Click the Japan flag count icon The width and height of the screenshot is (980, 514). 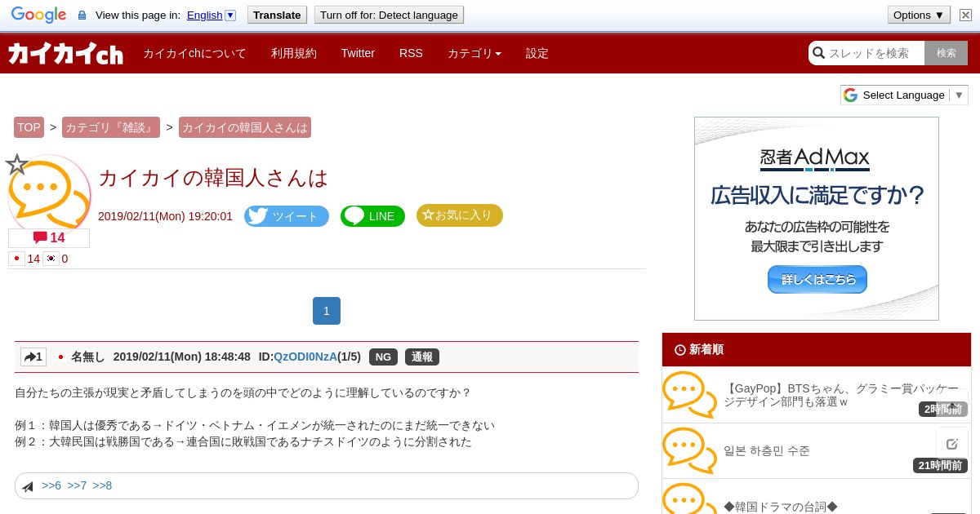click(16, 259)
